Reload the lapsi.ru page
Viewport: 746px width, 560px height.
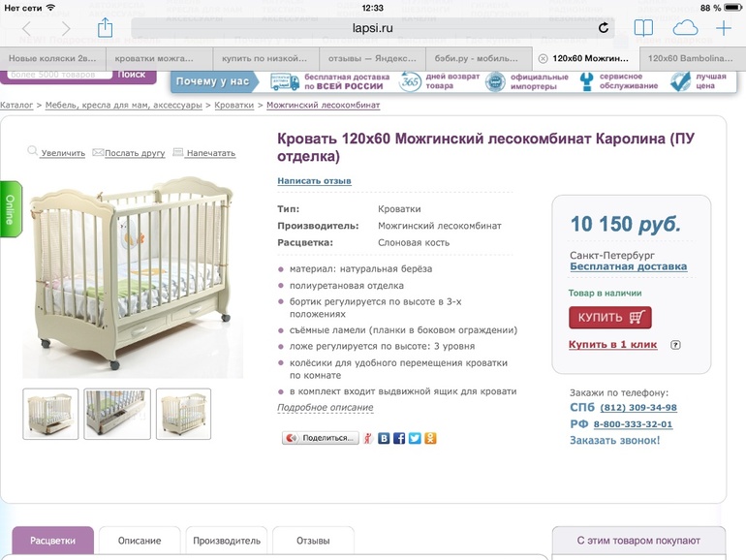click(604, 28)
